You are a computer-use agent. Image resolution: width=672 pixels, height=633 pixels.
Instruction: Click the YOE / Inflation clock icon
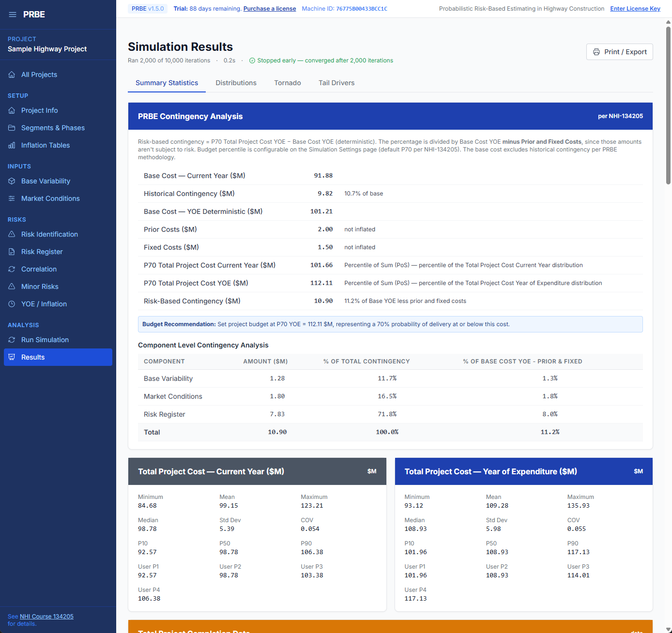click(12, 304)
